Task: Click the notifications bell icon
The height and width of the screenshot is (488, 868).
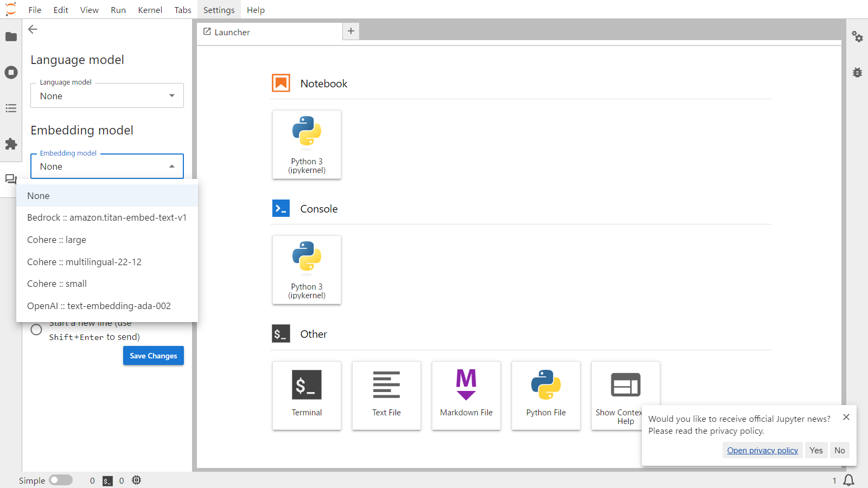Action: (x=848, y=480)
